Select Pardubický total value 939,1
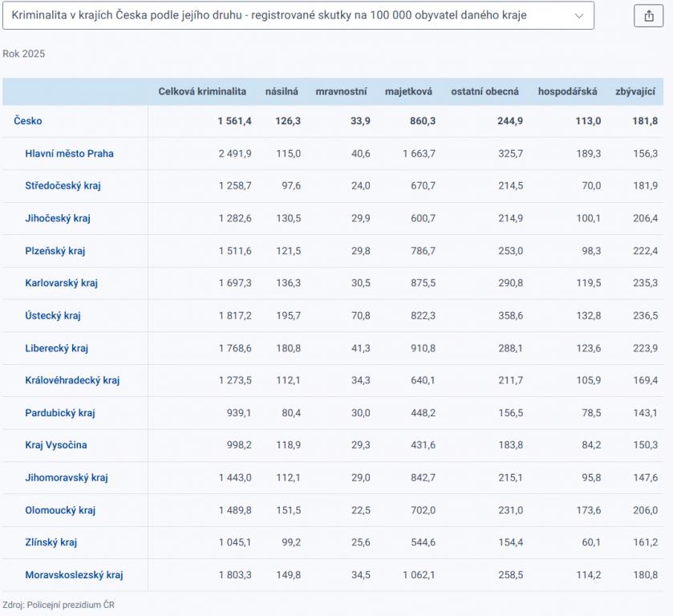673x616 pixels. 239,413
